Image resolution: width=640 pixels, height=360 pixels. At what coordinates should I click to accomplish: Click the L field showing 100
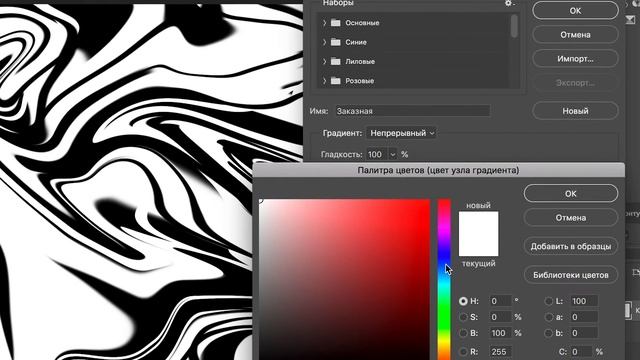584,301
